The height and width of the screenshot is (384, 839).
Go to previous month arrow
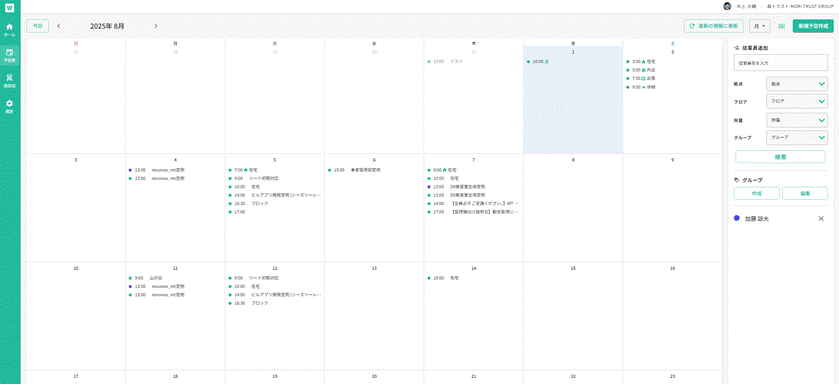59,26
